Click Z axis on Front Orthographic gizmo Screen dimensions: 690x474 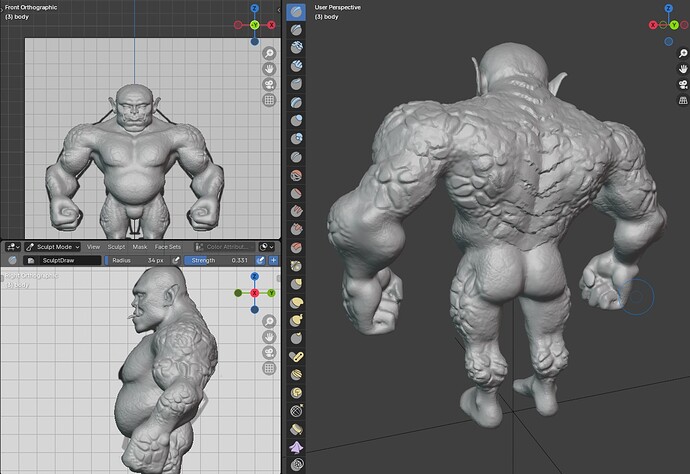pyautogui.click(x=254, y=8)
